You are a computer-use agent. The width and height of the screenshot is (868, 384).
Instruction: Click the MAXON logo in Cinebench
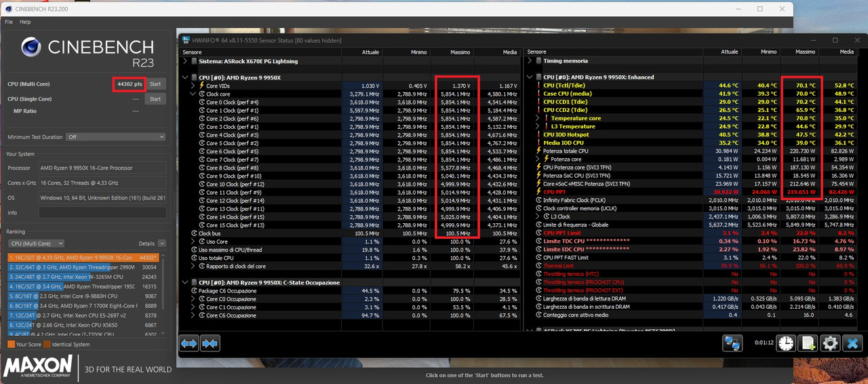(x=39, y=367)
